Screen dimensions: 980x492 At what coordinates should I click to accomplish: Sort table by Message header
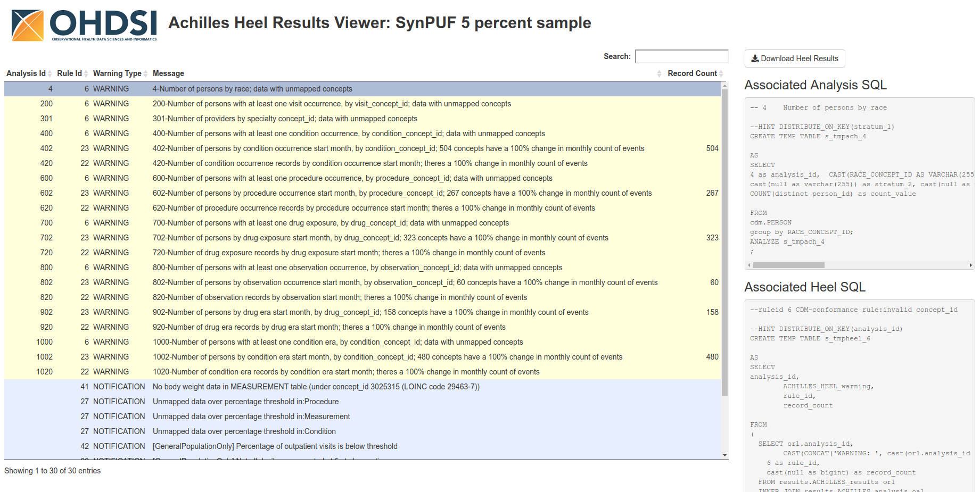coord(168,73)
